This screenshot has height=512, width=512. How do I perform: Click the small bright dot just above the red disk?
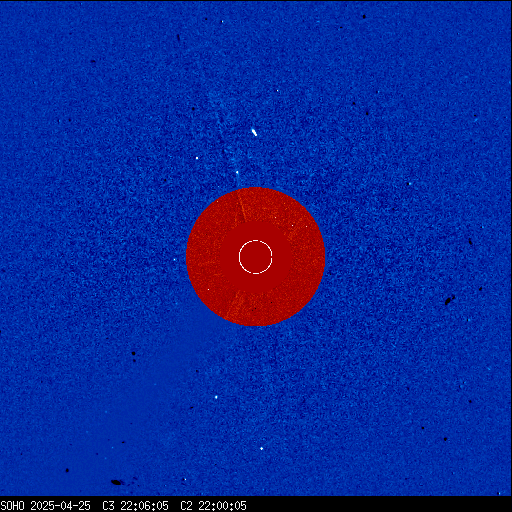tap(237, 172)
